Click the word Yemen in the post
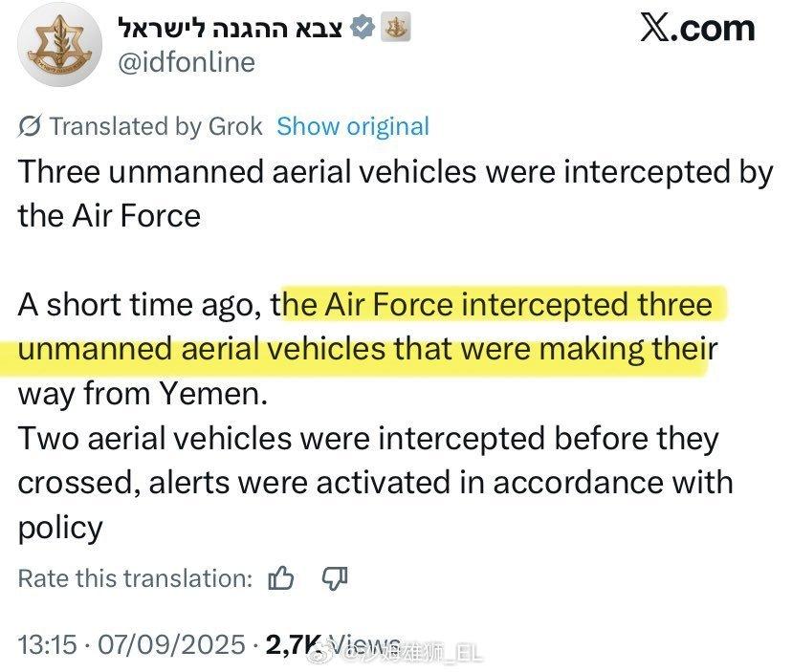 213,394
